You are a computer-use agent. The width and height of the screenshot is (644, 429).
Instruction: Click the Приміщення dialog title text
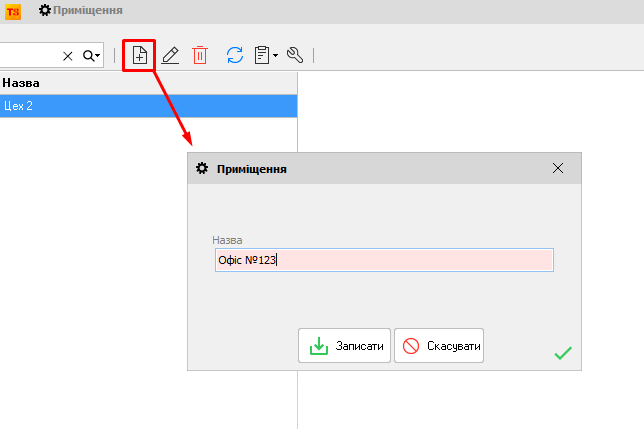[x=252, y=169]
